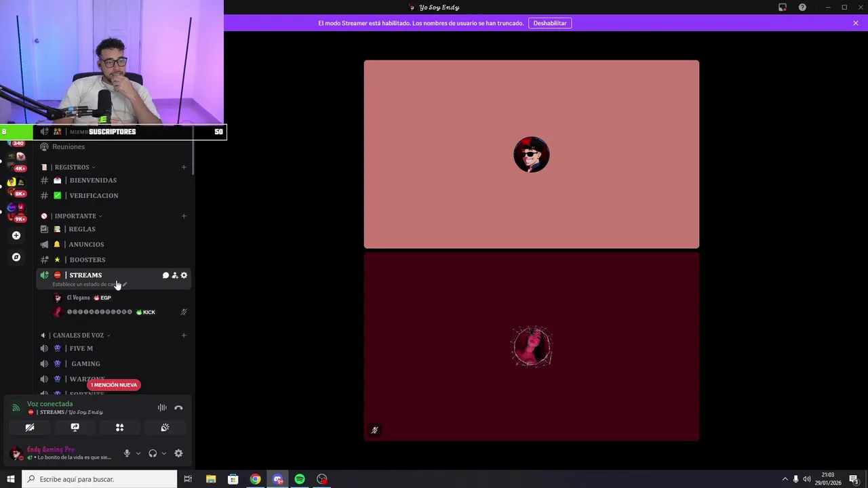Image resolution: width=868 pixels, height=488 pixels.
Task: Add a channel to IMPORTANTE category
Action: pyautogui.click(x=184, y=216)
